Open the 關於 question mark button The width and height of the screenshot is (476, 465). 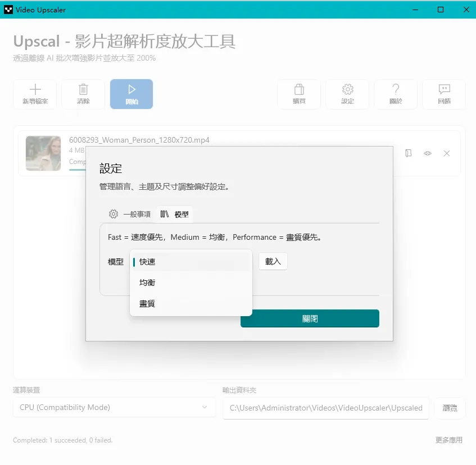pyautogui.click(x=396, y=94)
